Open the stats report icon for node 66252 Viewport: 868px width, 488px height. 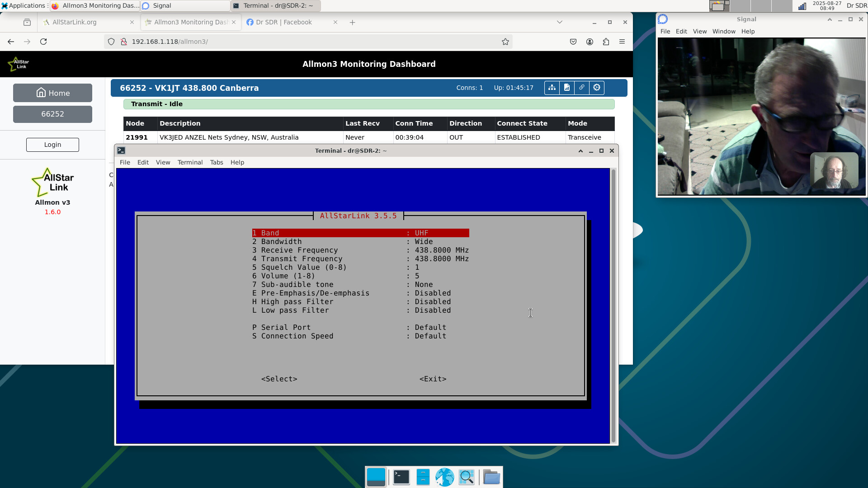[x=566, y=88]
